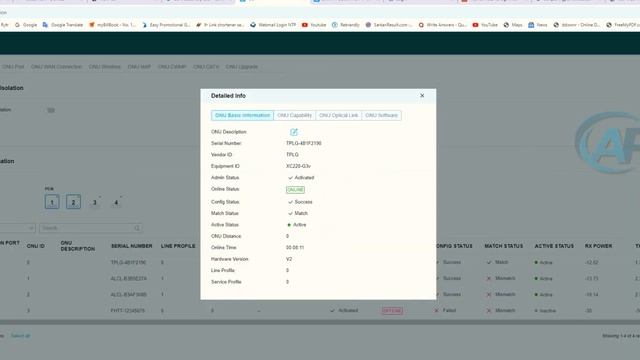Open the ONU Upgrade tab

(x=242, y=67)
